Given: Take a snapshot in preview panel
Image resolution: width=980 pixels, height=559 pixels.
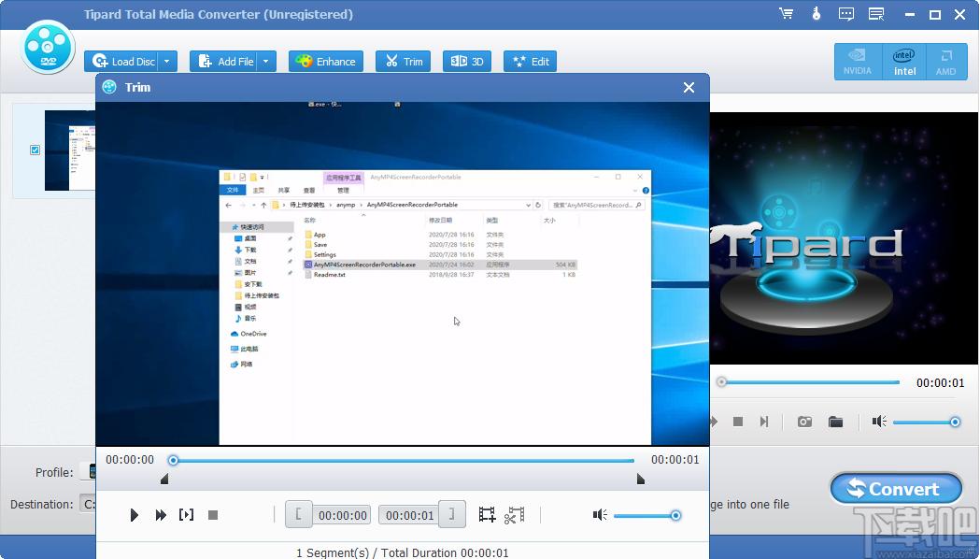Looking at the screenshot, I should [x=804, y=423].
